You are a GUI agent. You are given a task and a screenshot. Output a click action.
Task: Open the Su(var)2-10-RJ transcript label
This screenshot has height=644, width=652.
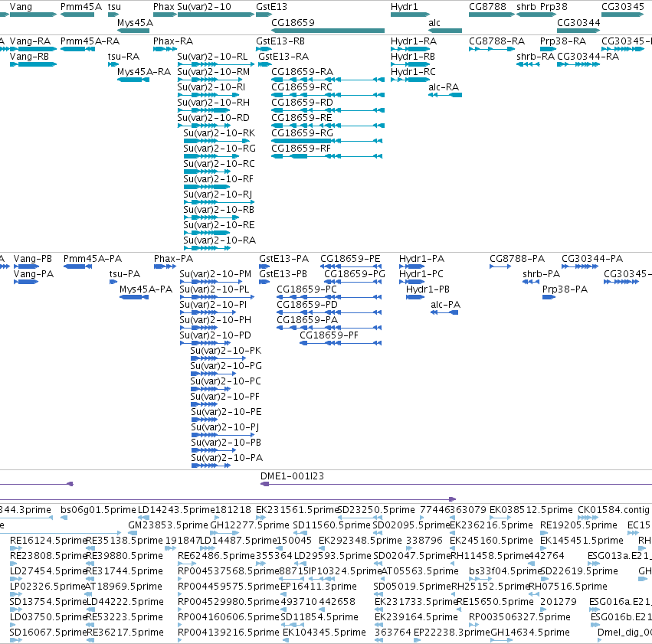coord(218,194)
